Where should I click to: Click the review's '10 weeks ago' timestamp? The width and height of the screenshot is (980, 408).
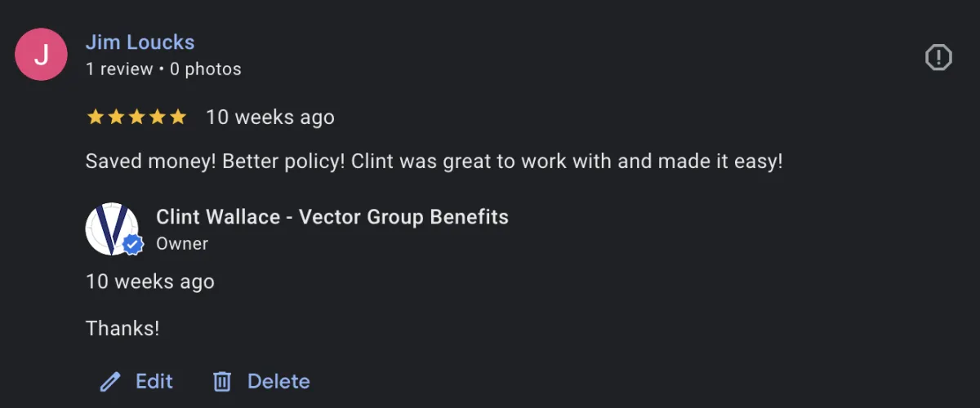point(270,118)
